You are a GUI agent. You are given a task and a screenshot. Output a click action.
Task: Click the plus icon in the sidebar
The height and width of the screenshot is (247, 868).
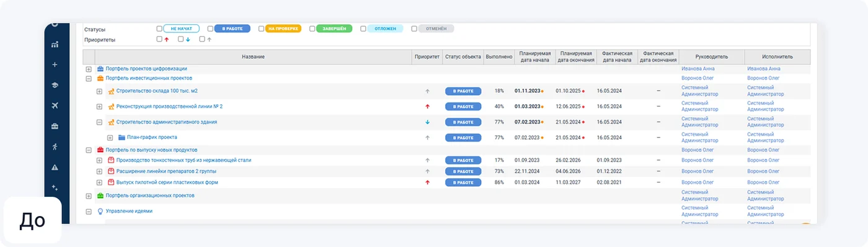(55, 65)
